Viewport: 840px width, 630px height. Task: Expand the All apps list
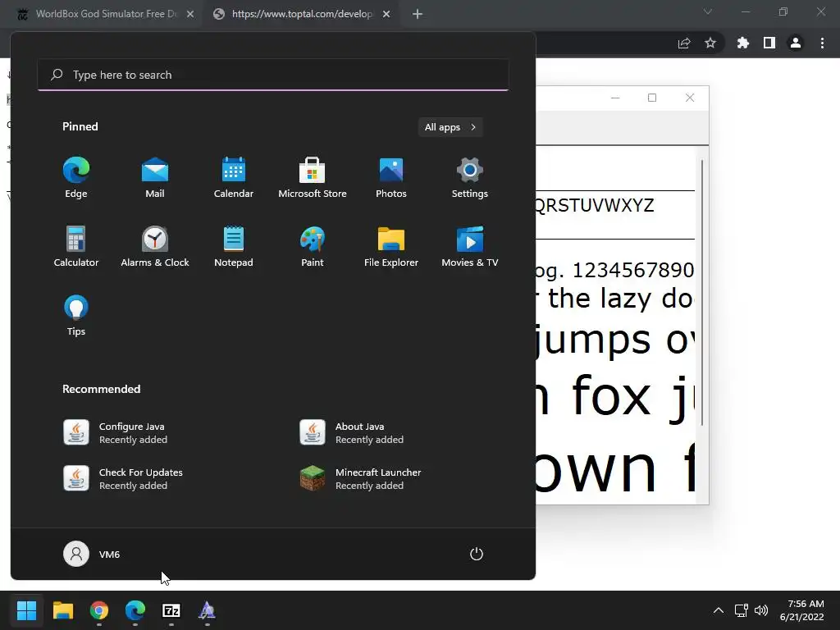[450, 127]
